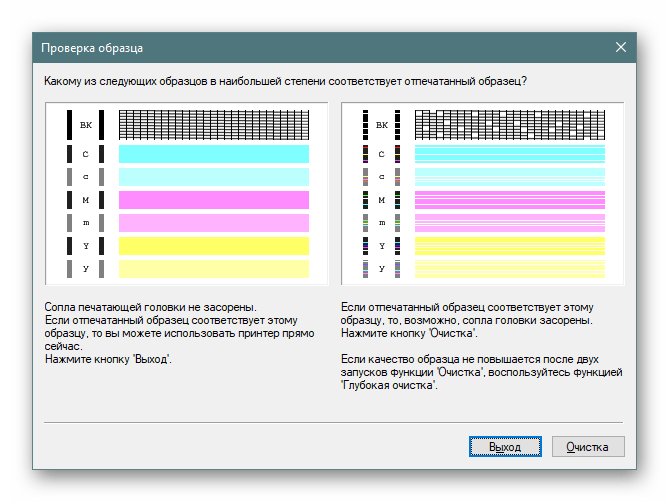
Task: Close the 'Проверка образца' dialog
Action: [x=621, y=47]
